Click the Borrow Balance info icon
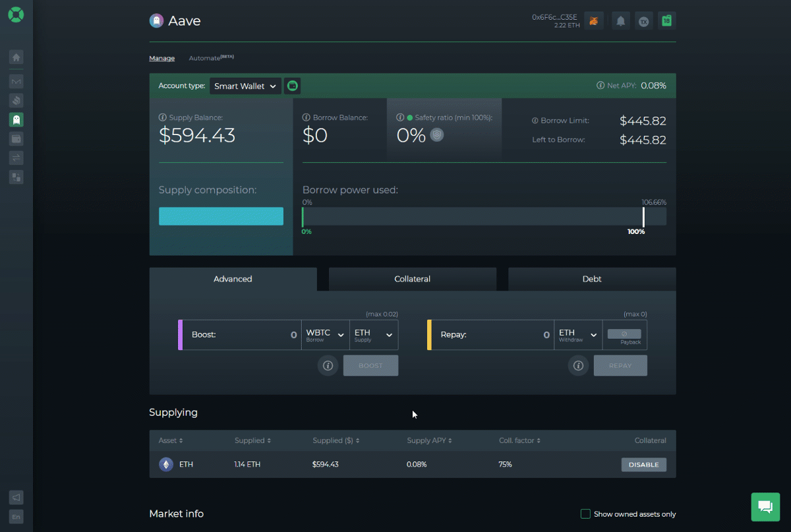791x532 pixels. coord(307,117)
